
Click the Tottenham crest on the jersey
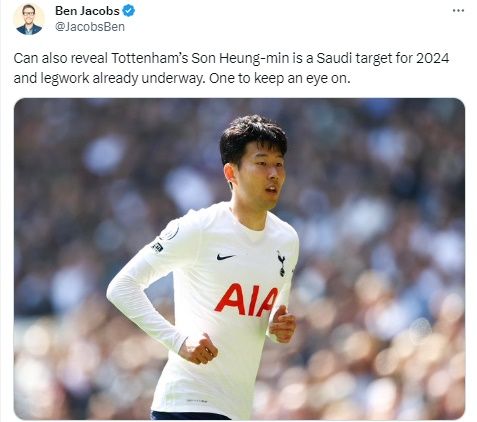(x=281, y=264)
